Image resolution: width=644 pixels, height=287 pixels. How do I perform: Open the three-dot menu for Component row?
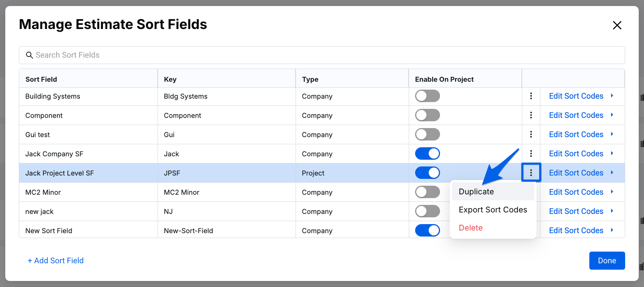coord(531,115)
